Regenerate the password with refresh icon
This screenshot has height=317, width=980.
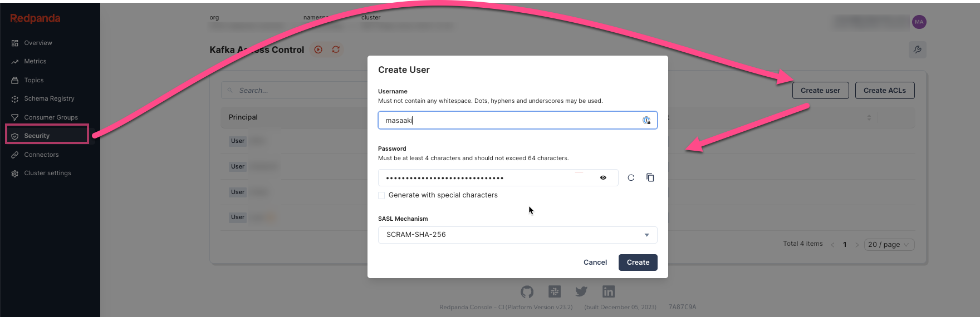point(631,178)
